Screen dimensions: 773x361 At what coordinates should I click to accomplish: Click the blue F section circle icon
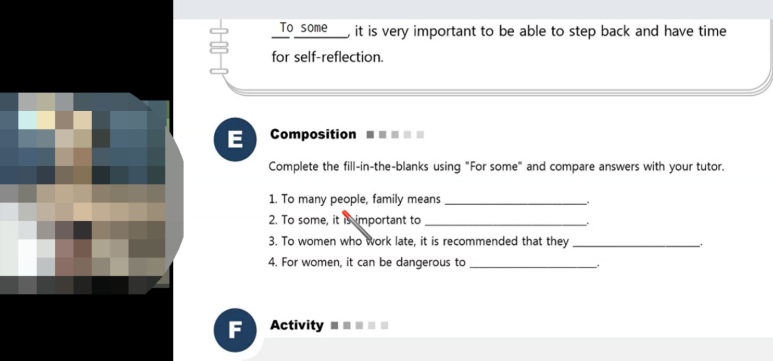235,330
